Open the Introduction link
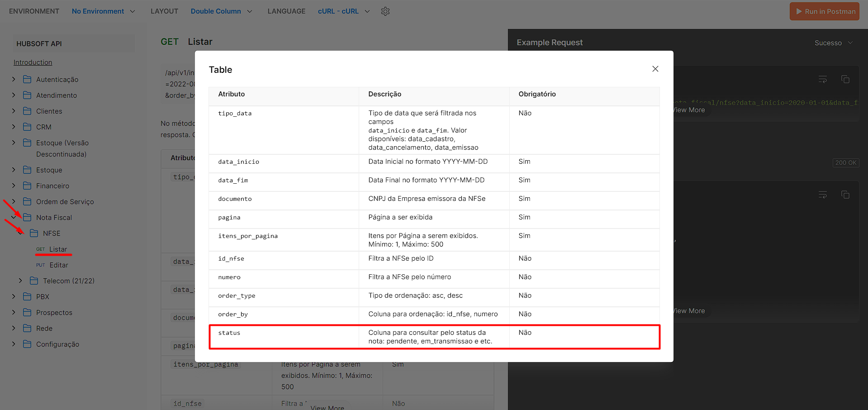Screen dimensions: 868x410 click(x=33, y=62)
